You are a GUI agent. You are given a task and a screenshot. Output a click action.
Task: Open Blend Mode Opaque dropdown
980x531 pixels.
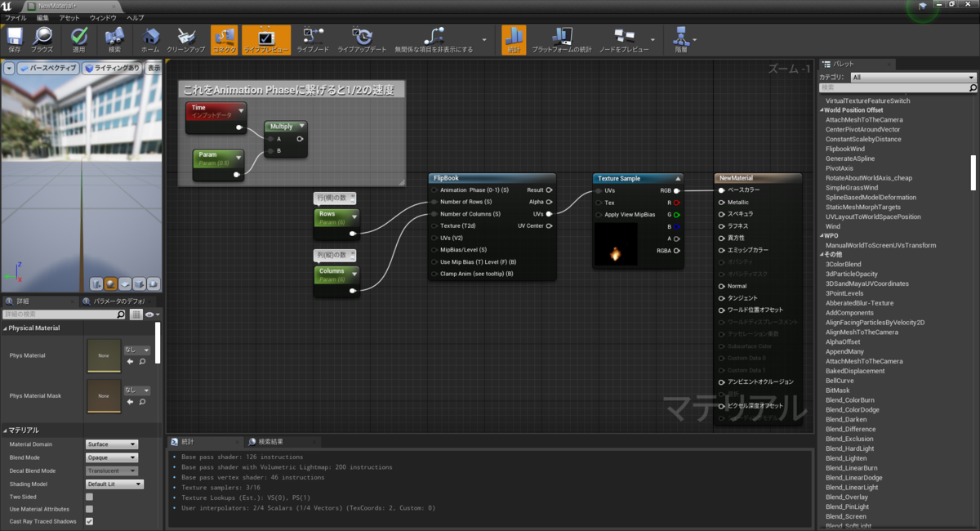click(112, 457)
